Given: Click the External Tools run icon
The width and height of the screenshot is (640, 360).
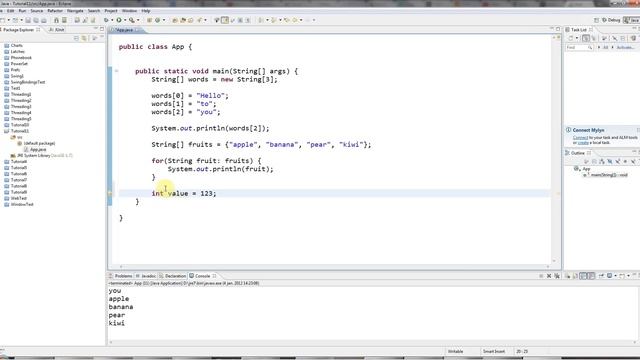Looking at the screenshot, I should pyautogui.click(x=132, y=20).
